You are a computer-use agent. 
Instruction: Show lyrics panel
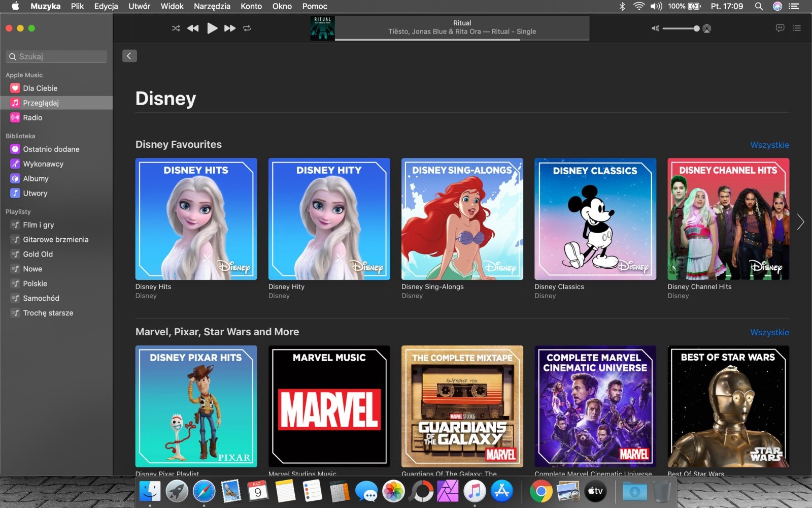coord(780,28)
